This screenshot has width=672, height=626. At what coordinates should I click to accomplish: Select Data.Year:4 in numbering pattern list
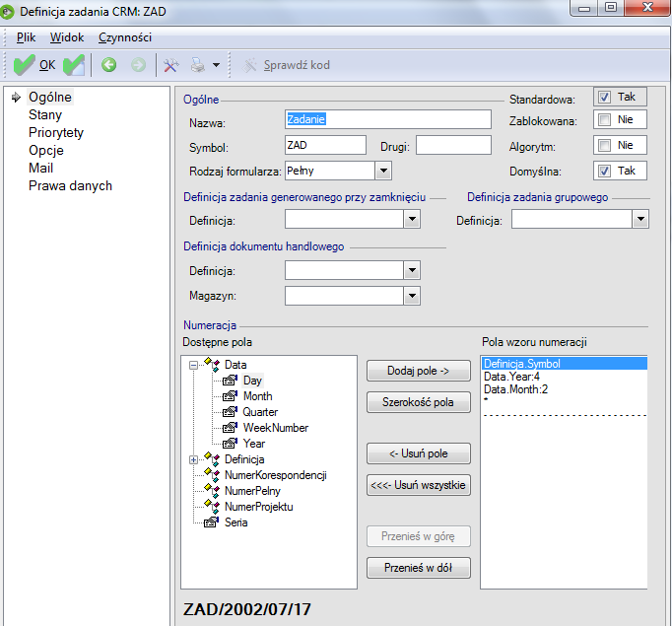click(x=511, y=377)
